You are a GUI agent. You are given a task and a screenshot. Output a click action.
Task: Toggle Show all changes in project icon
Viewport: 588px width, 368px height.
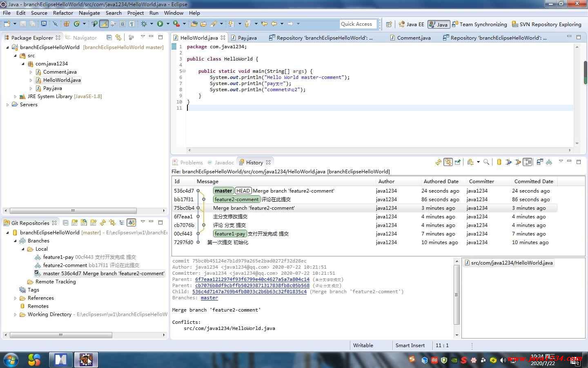[508, 162]
